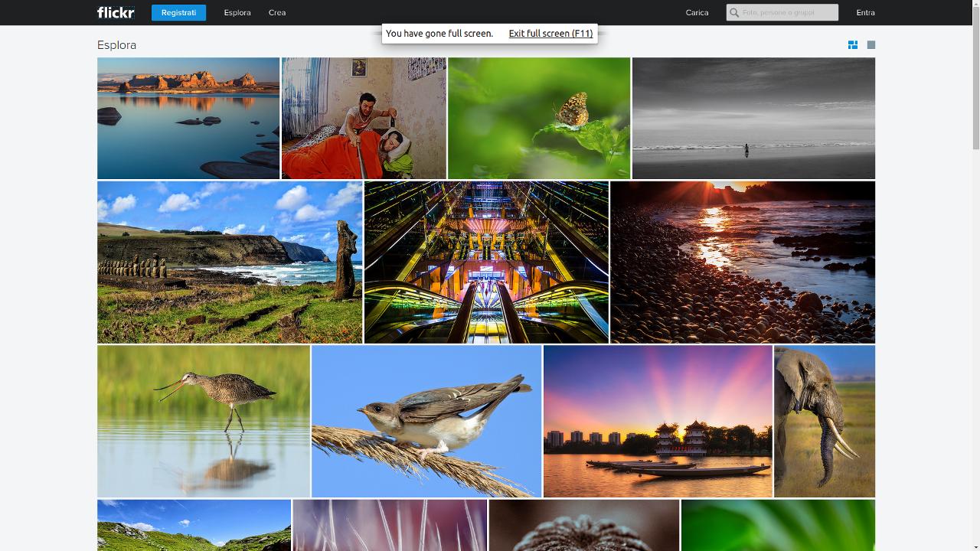
Task: Open the two men with orange blanket photo
Action: (364, 118)
